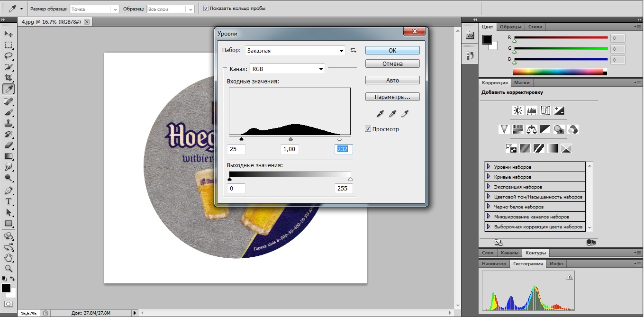This screenshot has height=317, width=644.
Task: Select the Clone Stamp tool
Action: click(x=9, y=123)
